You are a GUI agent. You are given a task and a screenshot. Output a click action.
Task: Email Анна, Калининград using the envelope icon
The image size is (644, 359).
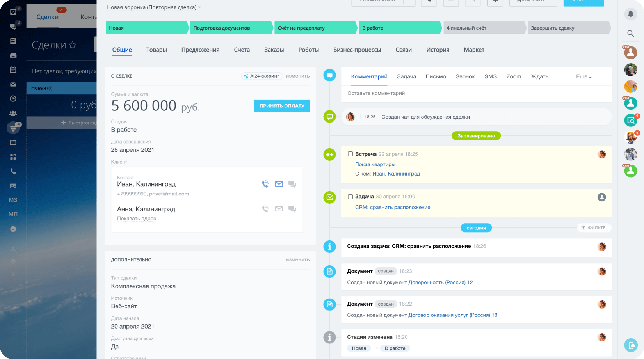tap(279, 209)
